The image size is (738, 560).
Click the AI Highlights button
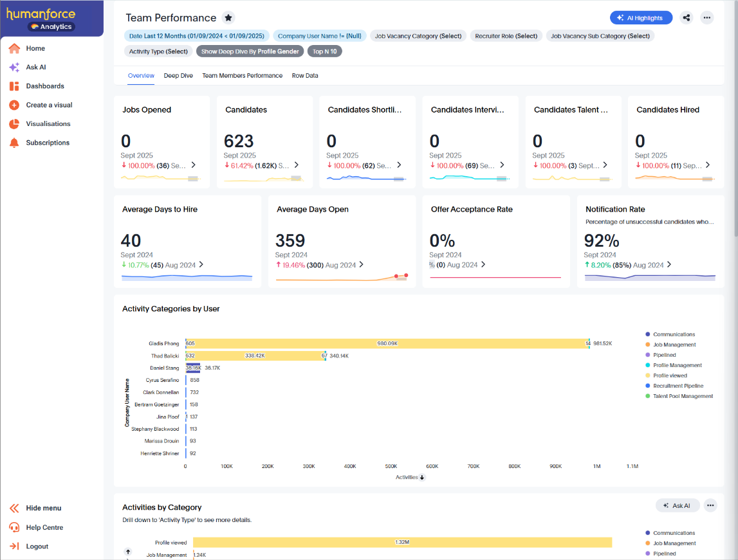[x=641, y=18]
